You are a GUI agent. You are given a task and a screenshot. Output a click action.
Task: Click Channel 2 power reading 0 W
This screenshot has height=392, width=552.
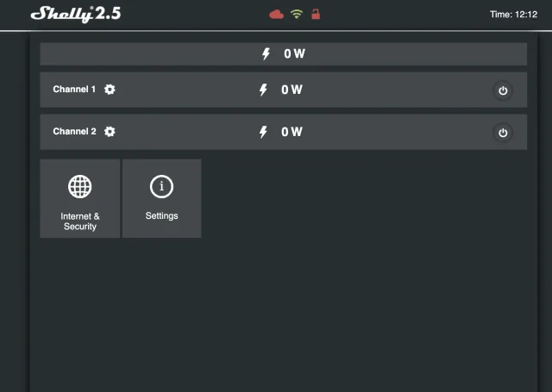[x=292, y=132]
